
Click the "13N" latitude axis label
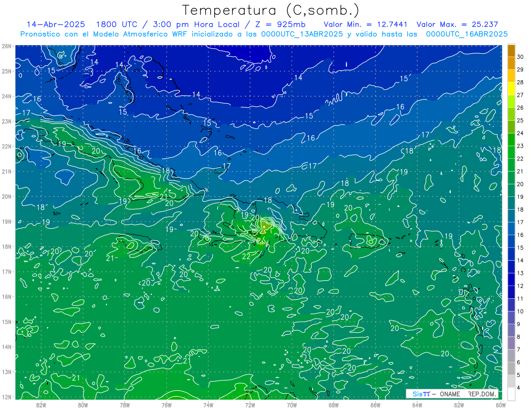(7, 372)
